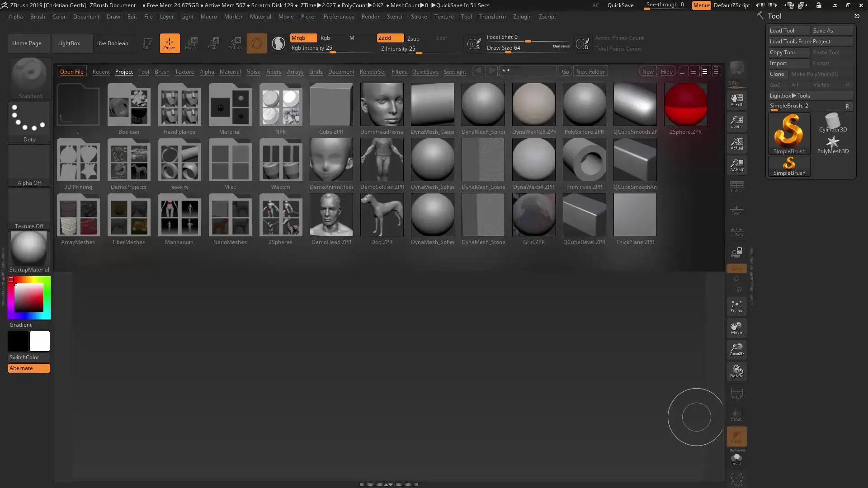Pick a color in the color picker square
The height and width of the screenshot is (488, 868).
pyautogui.click(x=29, y=298)
